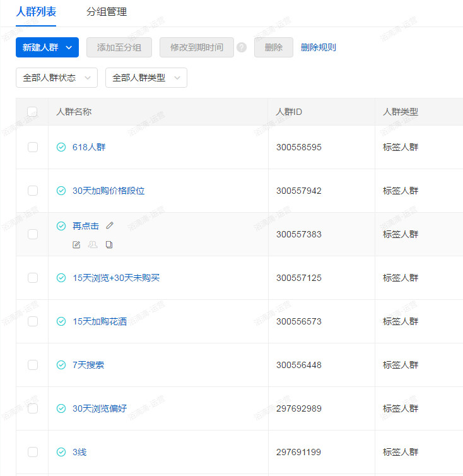
Task: Open the 全部人群状态 filter dropdown
Action: (57, 78)
